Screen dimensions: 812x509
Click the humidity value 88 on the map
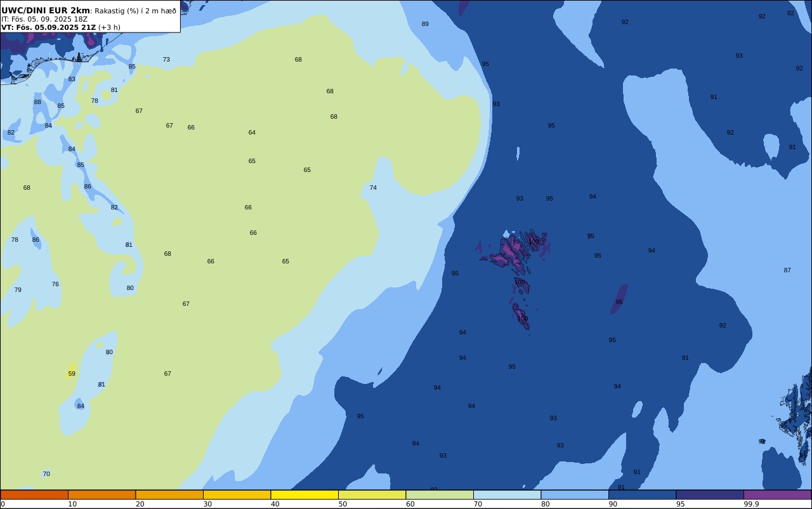click(x=37, y=102)
